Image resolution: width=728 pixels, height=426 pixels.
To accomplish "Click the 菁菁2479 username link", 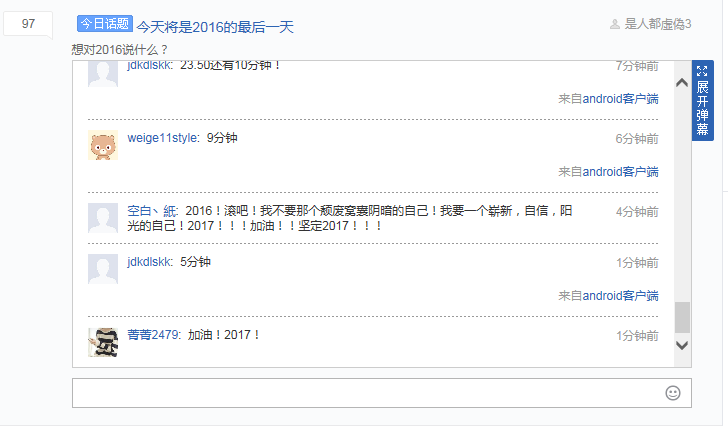I will pyautogui.click(x=153, y=335).
